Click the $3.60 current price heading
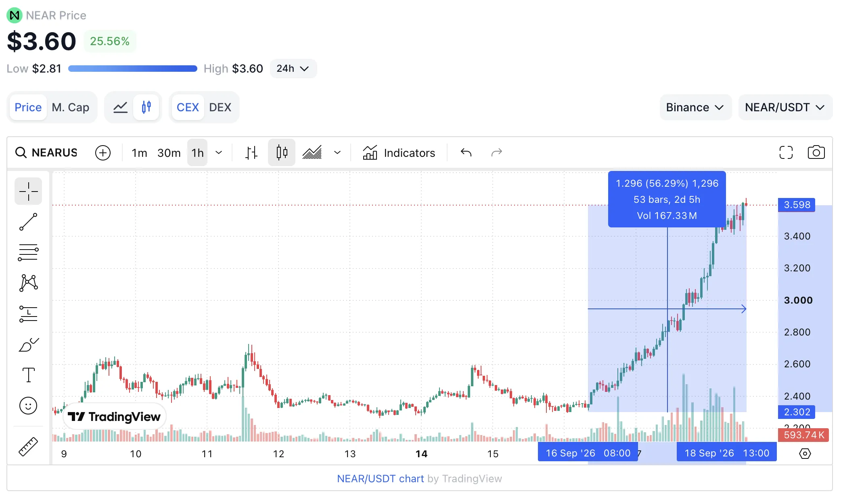This screenshot has width=841, height=504. tap(42, 41)
